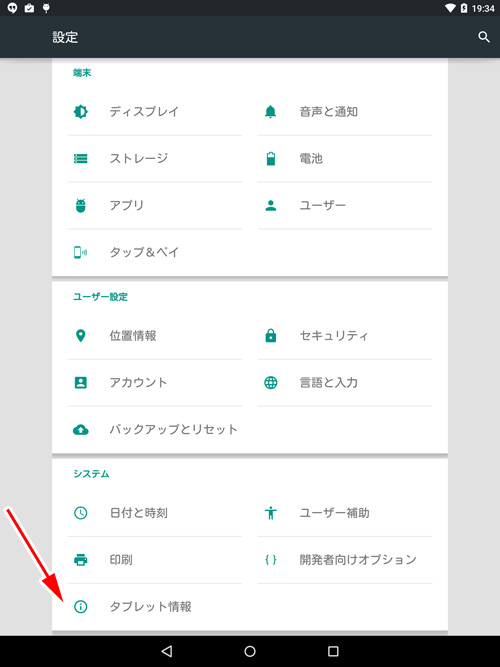Tap the search magnifier icon
The height and width of the screenshot is (667, 500).
click(x=484, y=37)
